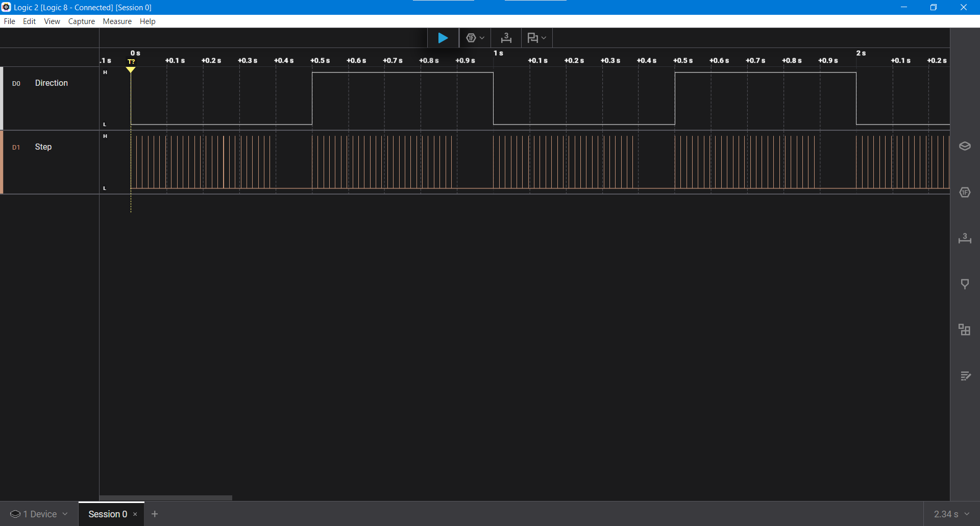Open the Edit menu
Viewport: 980px width, 526px height.
tap(30, 21)
